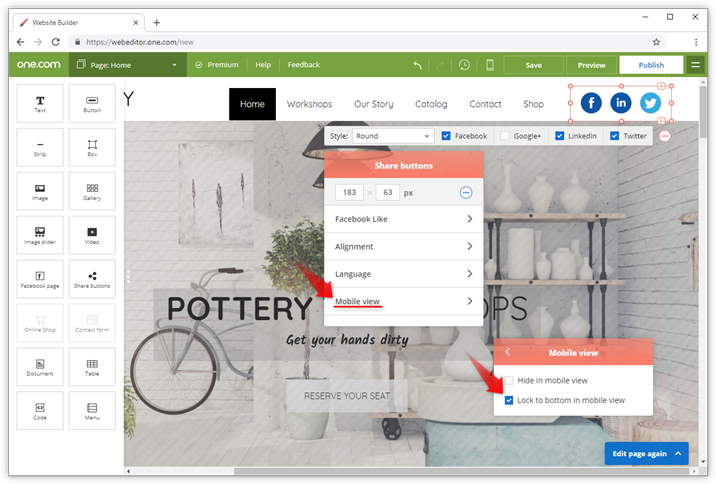The height and width of the screenshot is (484, 716).
Task: Open the Workshops navigation menu item
Action: 309,104
